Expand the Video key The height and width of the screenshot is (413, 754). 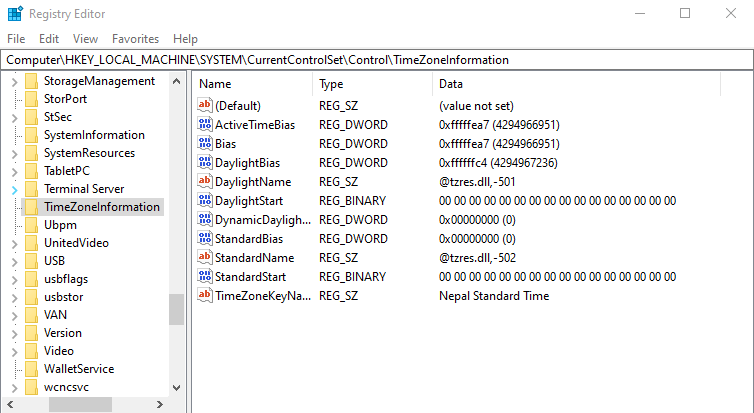tap(15, 352)
